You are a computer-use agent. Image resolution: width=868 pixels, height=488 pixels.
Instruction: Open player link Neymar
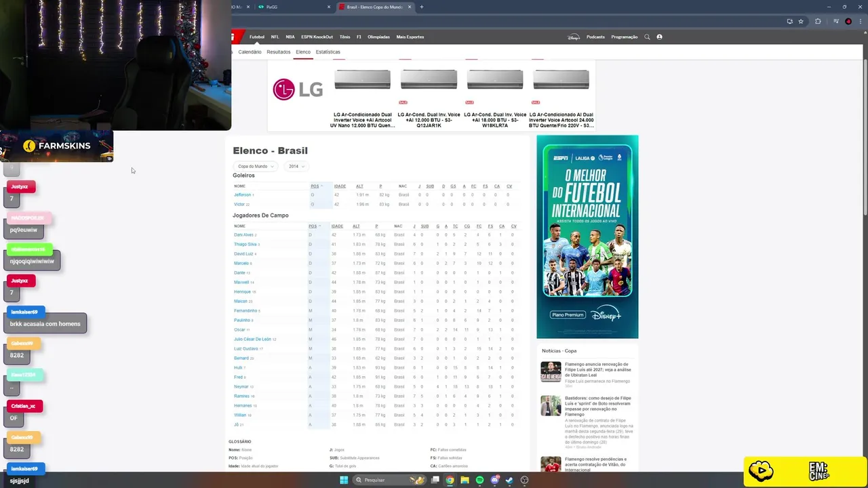241,386
